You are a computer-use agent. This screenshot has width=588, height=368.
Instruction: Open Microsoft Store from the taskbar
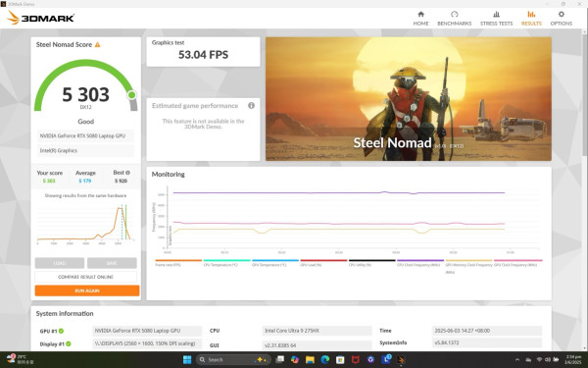340,360
